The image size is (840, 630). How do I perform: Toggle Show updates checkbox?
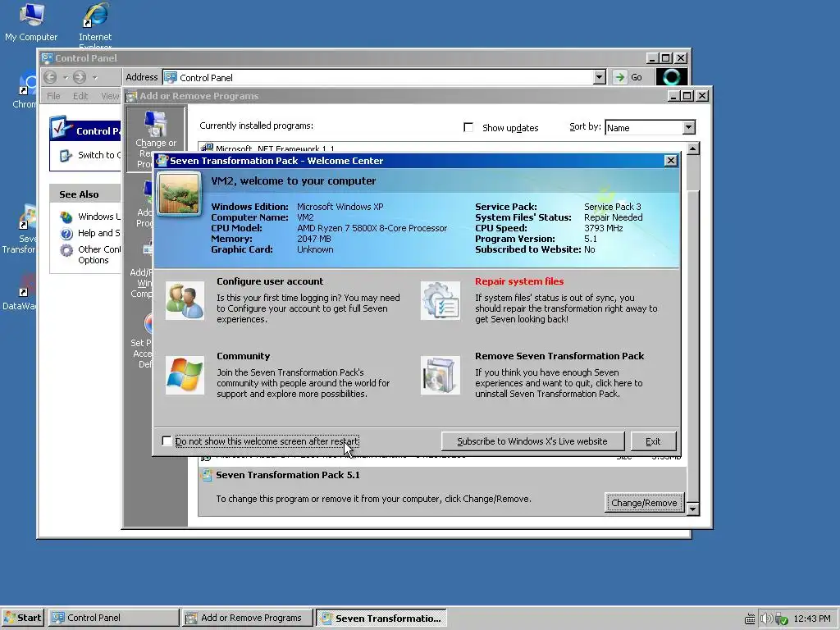click(x=468, y=127)
